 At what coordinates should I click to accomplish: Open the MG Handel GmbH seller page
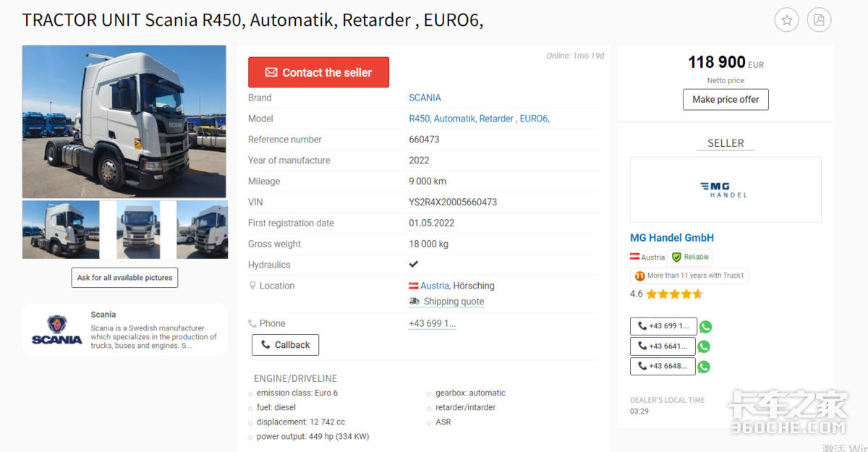coord(672,237)
